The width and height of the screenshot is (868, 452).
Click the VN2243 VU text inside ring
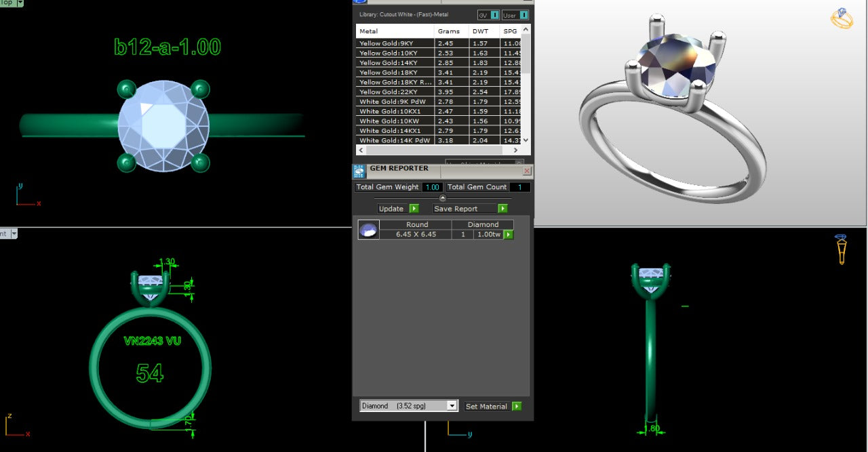click(x=152, y=341)
